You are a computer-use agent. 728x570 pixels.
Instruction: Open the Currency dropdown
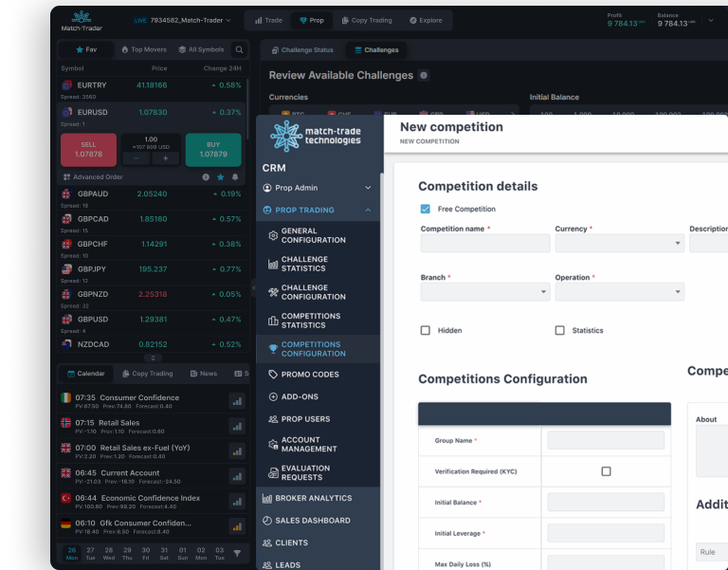(619, 244)
